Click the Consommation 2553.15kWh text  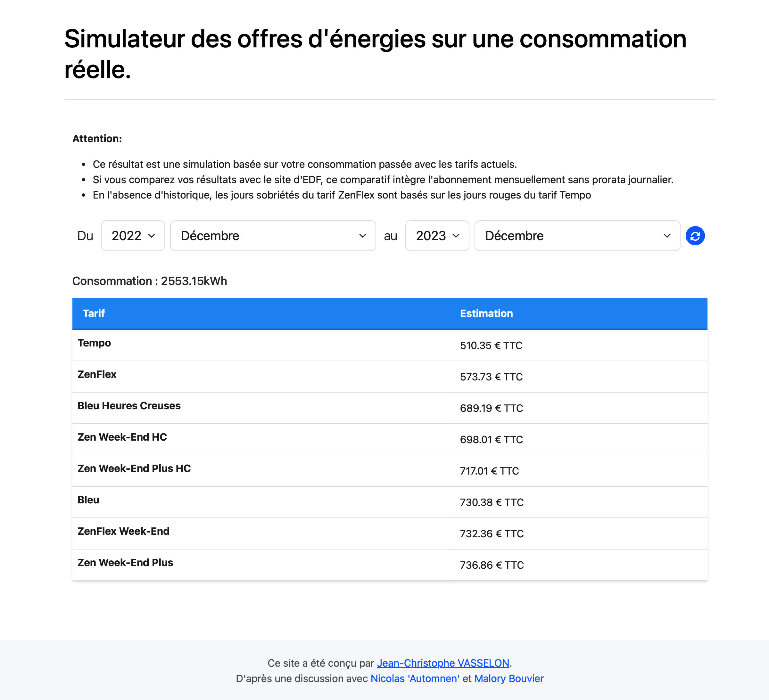pyautogui.click(x=150, y=281)
